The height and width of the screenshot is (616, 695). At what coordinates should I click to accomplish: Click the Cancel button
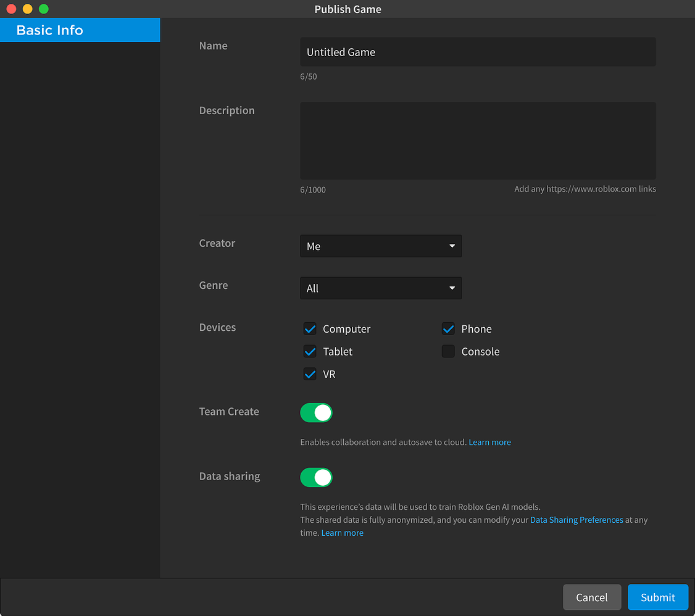[x=591, y=597]
